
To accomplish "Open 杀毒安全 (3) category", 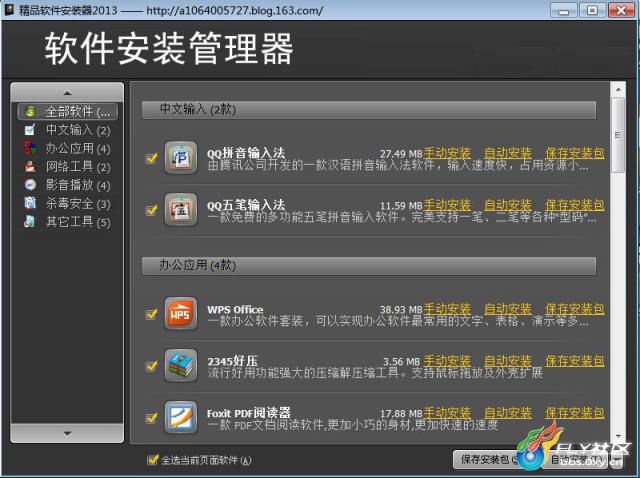I will pyautogui.click(x=68, y=203).
